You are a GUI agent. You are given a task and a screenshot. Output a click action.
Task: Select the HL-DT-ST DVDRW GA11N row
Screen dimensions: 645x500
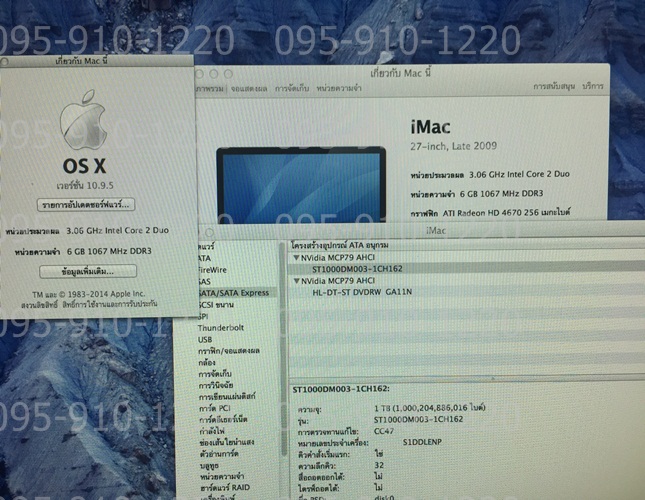(x=465, y=292)
